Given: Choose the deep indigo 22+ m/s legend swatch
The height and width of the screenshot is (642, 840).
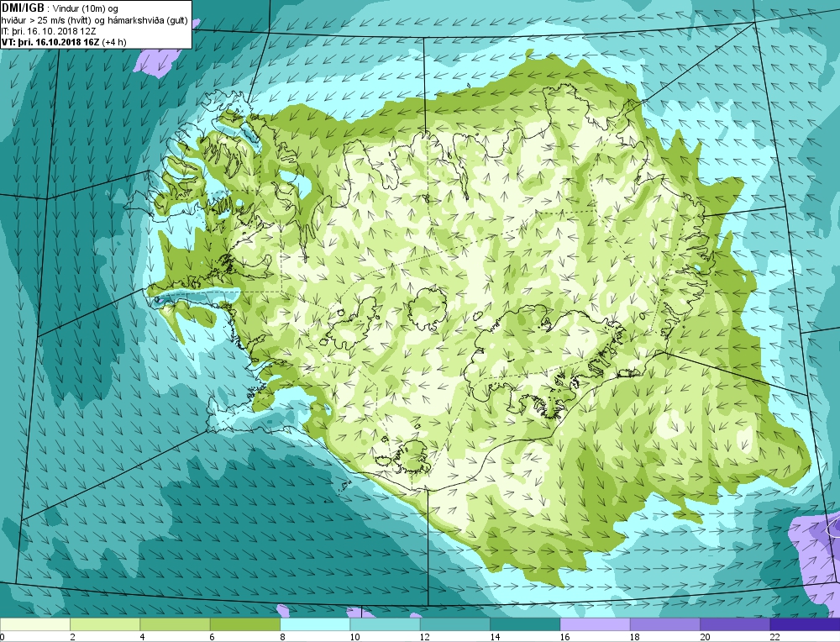Looking at the screenshot, I should pos(806,624).
